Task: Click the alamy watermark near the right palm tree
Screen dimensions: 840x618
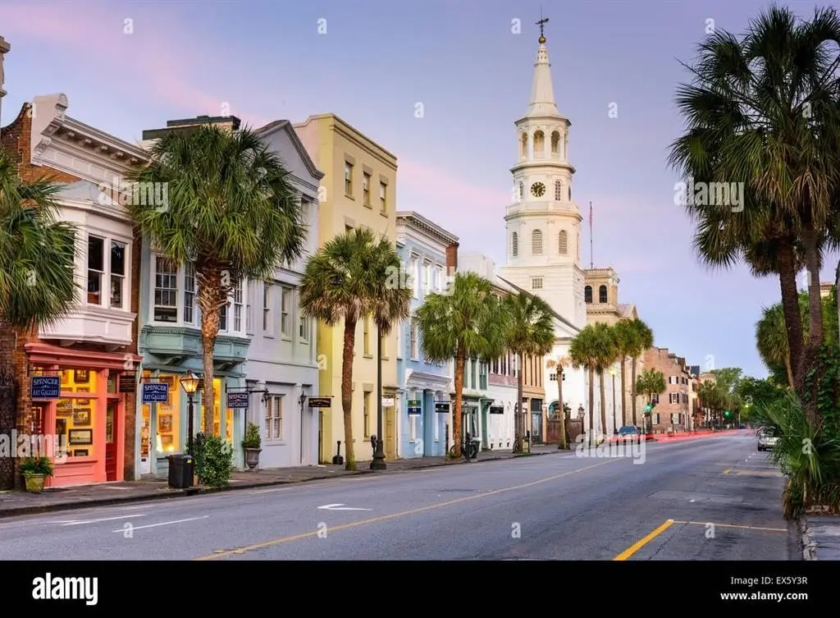Action: [708, 195]
